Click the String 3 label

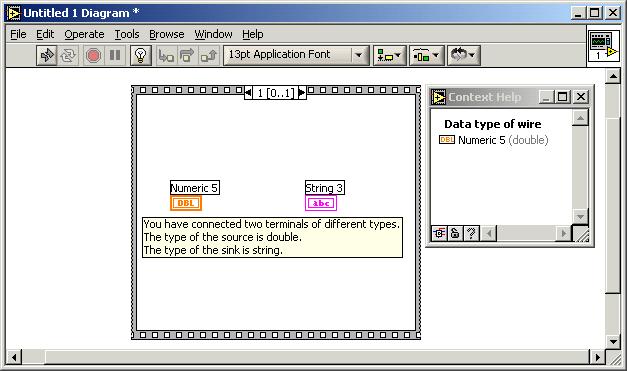(324, 187)
